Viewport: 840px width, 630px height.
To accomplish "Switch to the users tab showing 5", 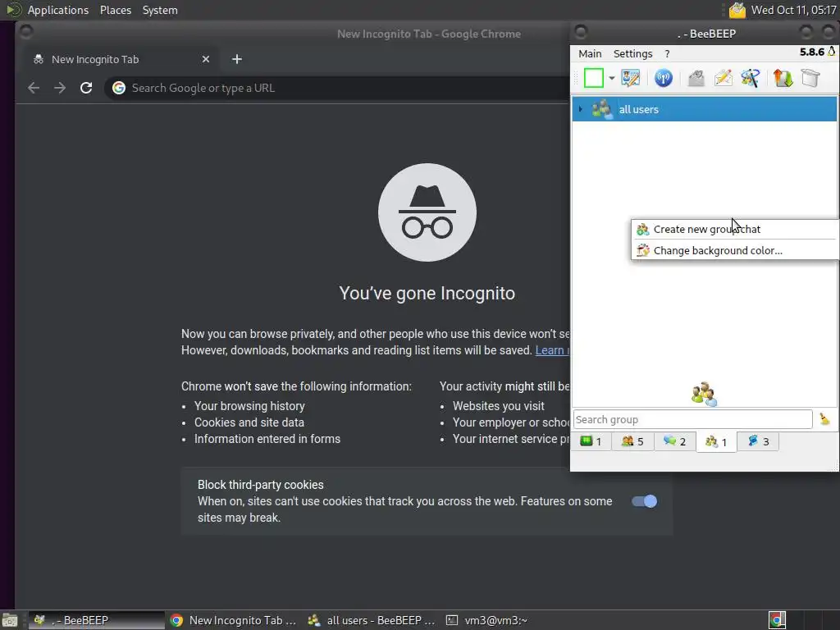I will pyautogui.click(x=632, y=441).
